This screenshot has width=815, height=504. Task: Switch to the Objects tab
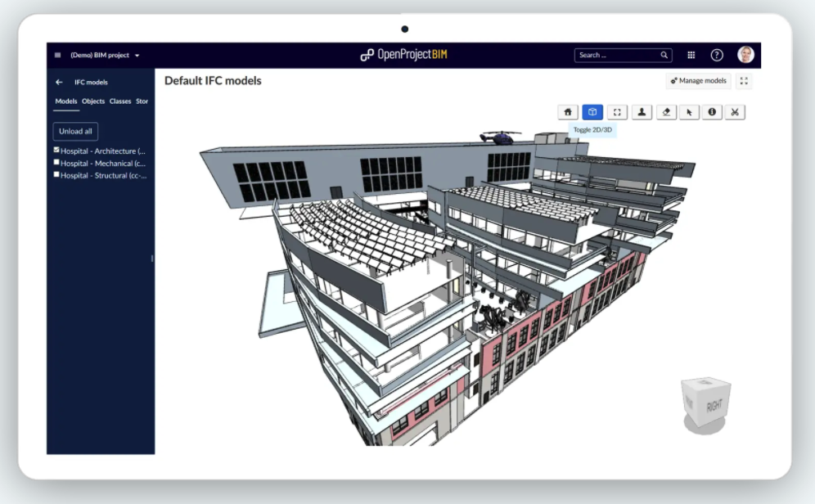coord(92,101)
